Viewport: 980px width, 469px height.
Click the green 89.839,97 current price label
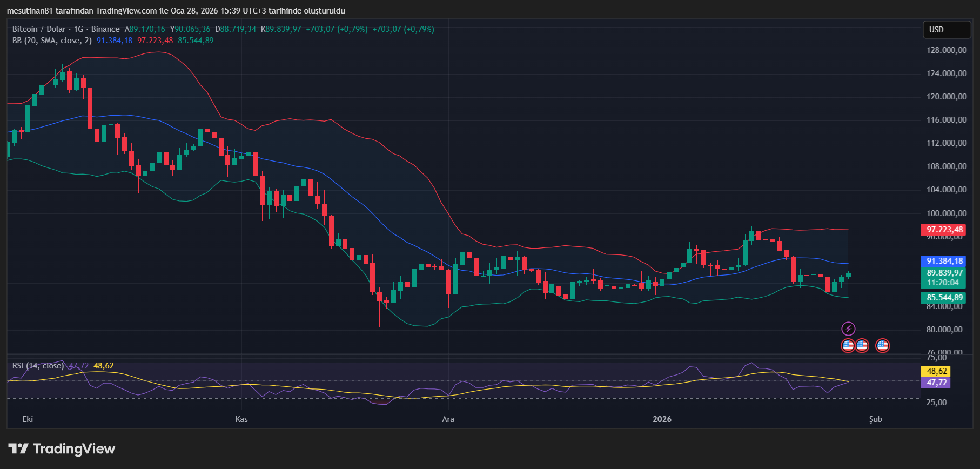(944, 273)
